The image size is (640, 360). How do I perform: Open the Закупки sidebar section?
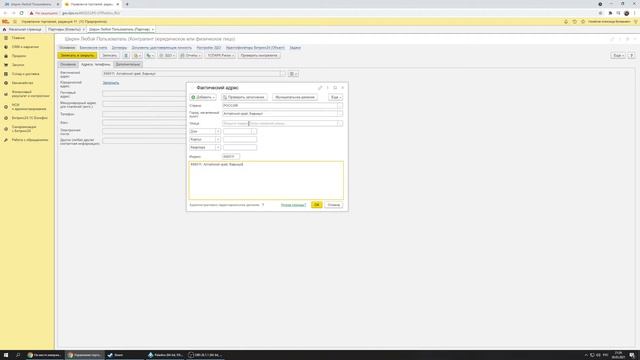point(18,65)
